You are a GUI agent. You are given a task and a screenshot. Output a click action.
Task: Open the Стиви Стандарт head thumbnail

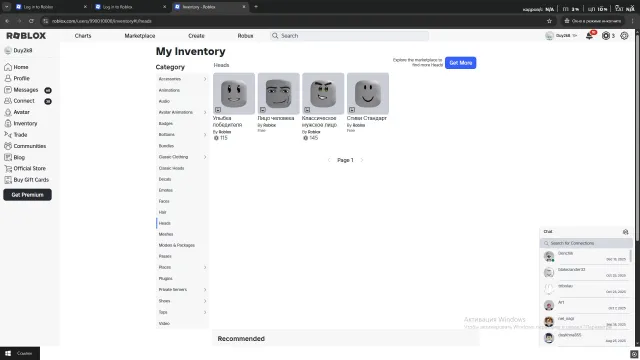(x=368, y=93)
